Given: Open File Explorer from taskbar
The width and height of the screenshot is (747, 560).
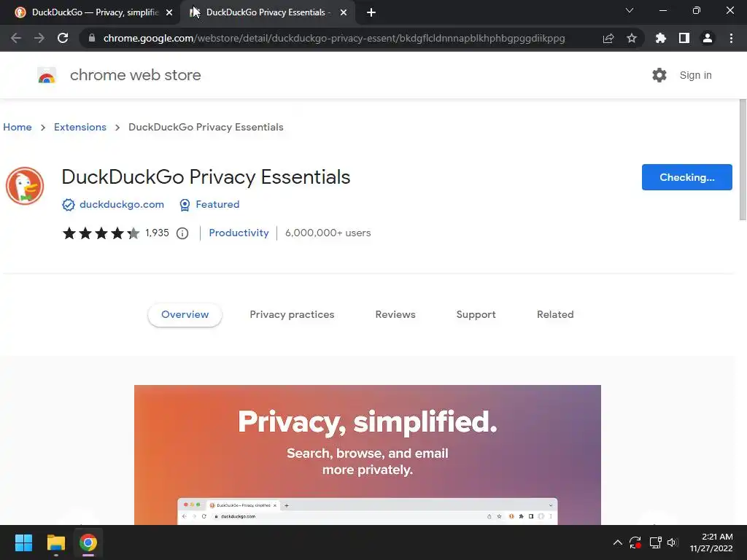Looking at the screenshot, I should pyautogui.click(x=56, y=542).
